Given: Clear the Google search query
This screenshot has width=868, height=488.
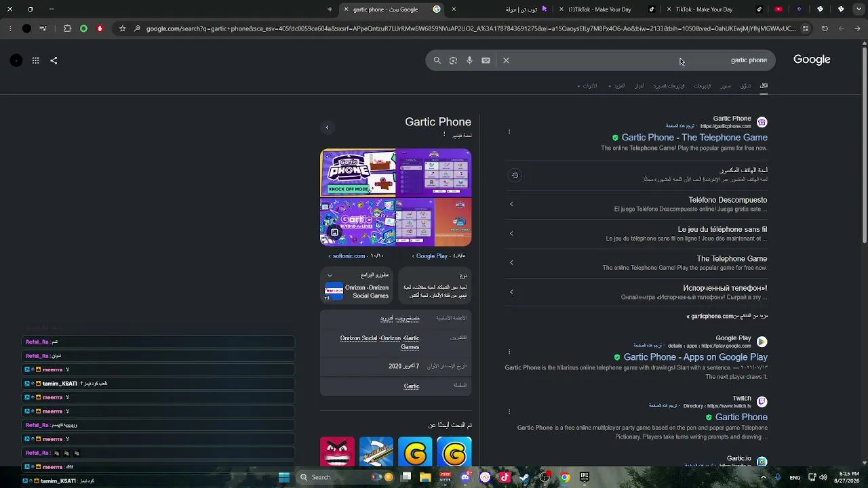Looking at the screenshot, I should pos(506,60).
